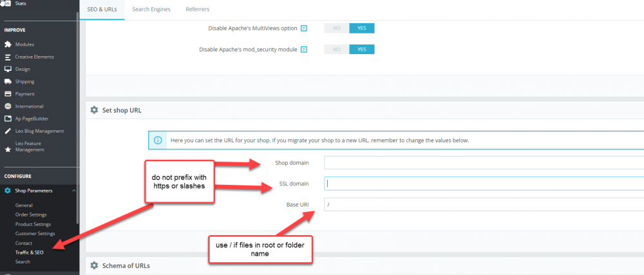
Task: Go to Order Settings submenu
Action: pyautogui.click(x=31, y=214)
